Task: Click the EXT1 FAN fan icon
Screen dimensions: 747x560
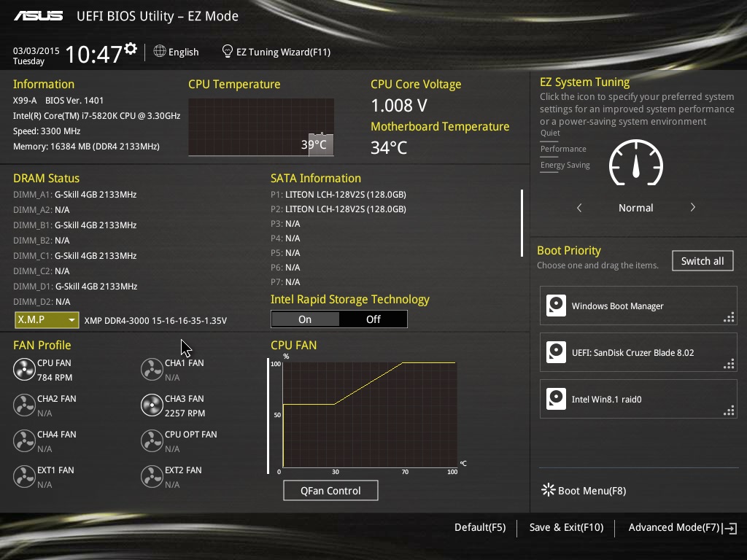Action: tap(24, 477)
